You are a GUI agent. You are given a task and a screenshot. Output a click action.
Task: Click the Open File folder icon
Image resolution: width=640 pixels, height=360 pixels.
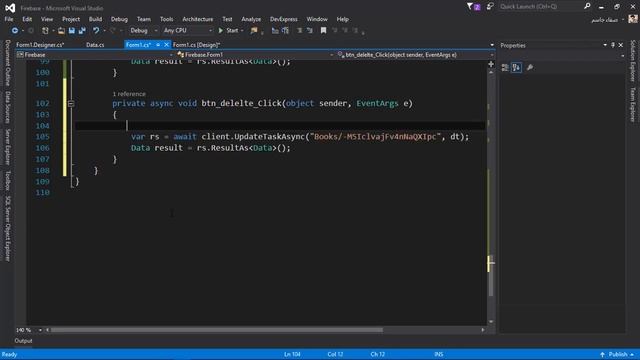[61, 31]
